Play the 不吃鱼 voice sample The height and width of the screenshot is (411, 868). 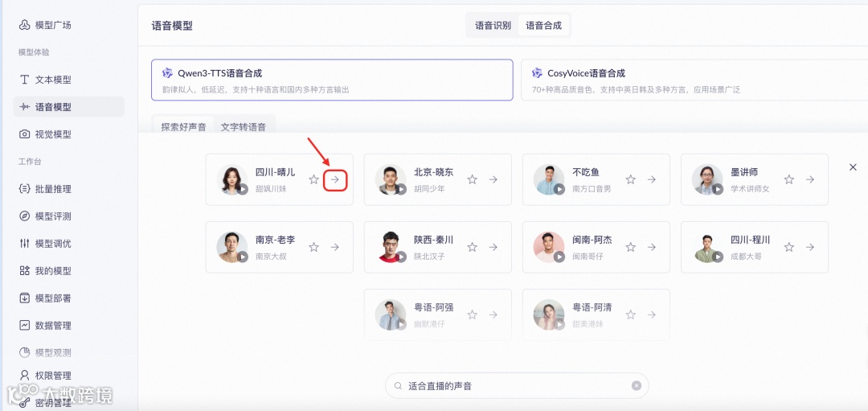click(x=559, y=190)
